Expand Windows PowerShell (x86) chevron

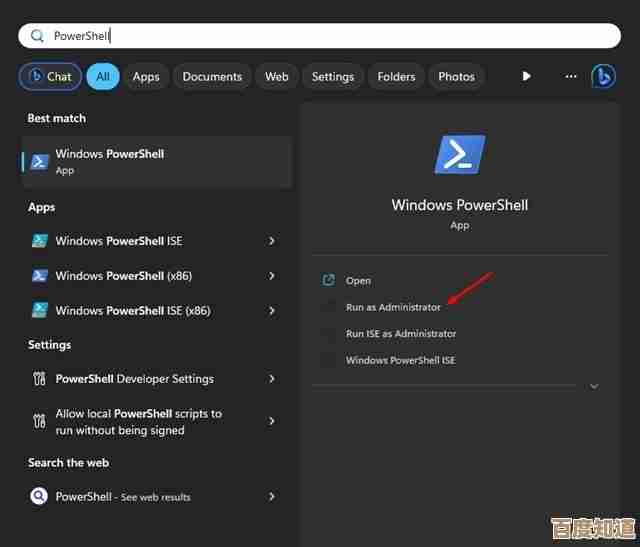271,276
